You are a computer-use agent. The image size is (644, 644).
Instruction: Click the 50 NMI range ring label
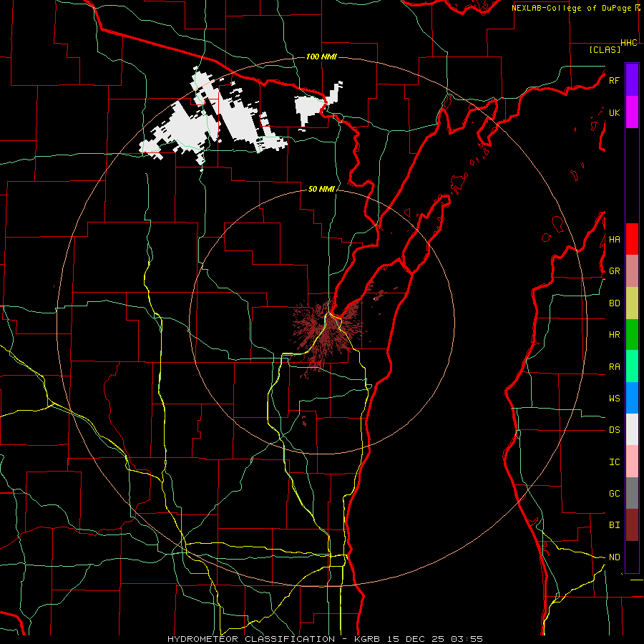click(321, 189)
